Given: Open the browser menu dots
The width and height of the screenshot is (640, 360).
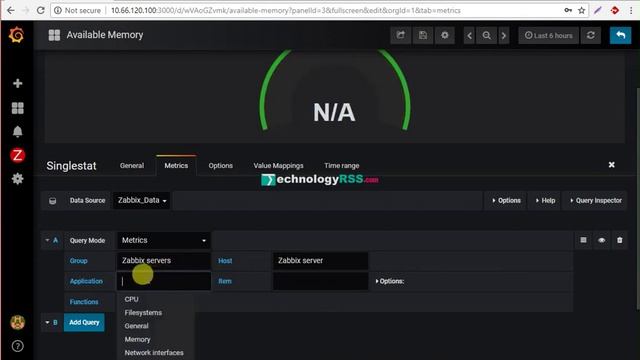Looking at the screenshot, I should 631,10.
